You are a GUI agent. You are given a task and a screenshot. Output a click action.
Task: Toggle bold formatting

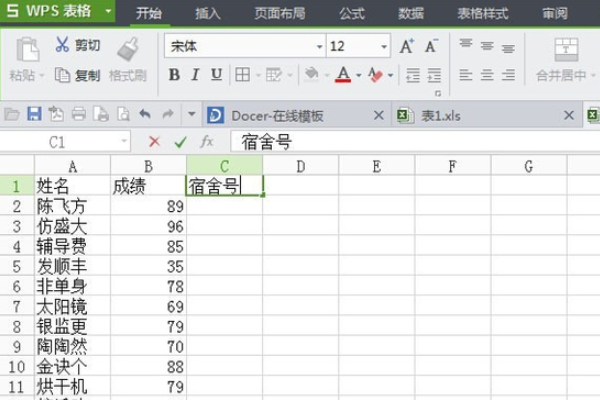(x=174, y=75)
